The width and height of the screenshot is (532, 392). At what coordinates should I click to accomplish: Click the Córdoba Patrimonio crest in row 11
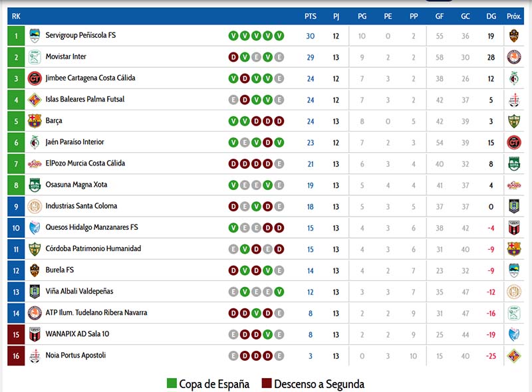pyautogui.click(x=35, y=249)
